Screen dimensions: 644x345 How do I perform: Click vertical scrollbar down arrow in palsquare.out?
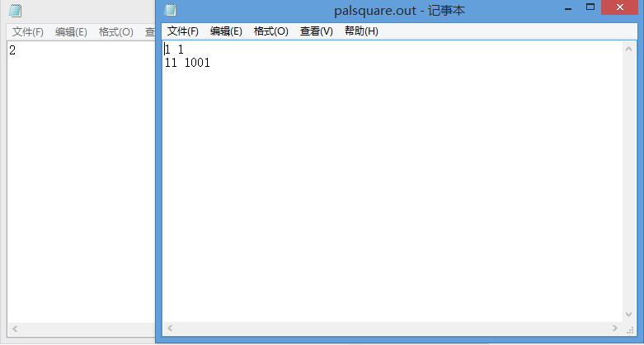point(628,314)
